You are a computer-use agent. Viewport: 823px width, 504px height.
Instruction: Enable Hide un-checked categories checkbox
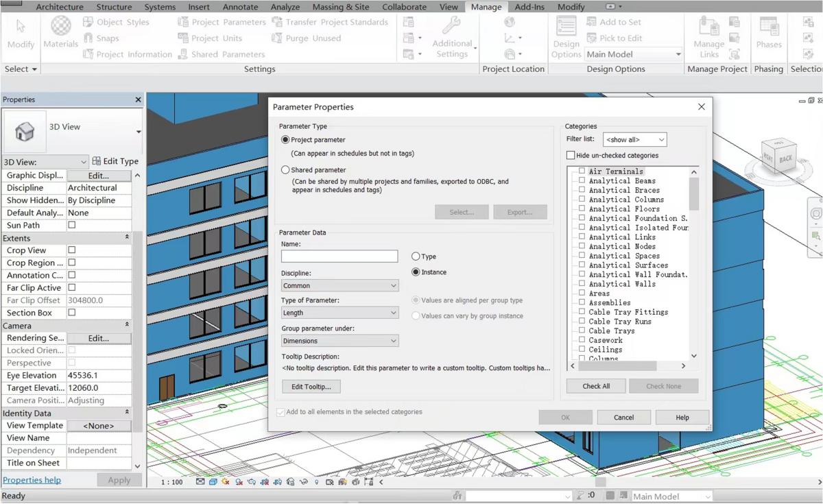pos(571,156)
